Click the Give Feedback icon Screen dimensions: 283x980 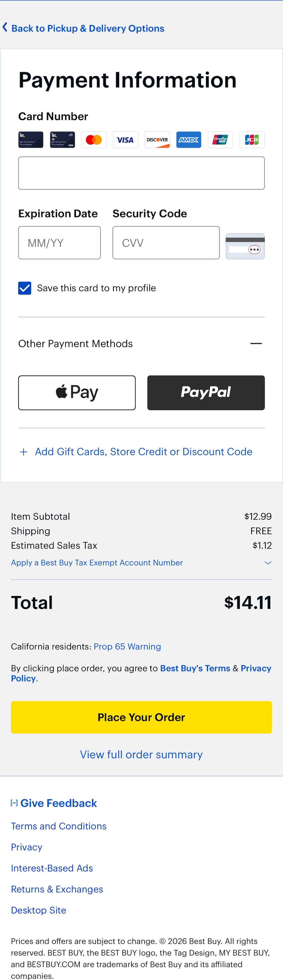click(14, 803)
